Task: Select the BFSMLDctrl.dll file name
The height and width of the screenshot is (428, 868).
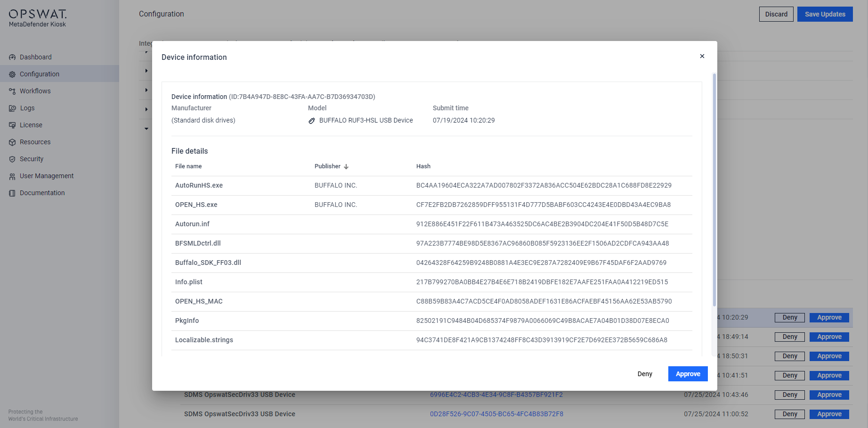Action: [x=198, y=243]
